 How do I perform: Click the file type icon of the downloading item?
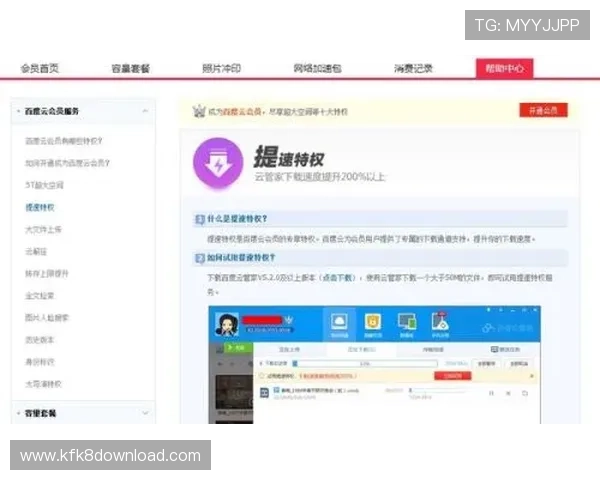pos(264,393)
